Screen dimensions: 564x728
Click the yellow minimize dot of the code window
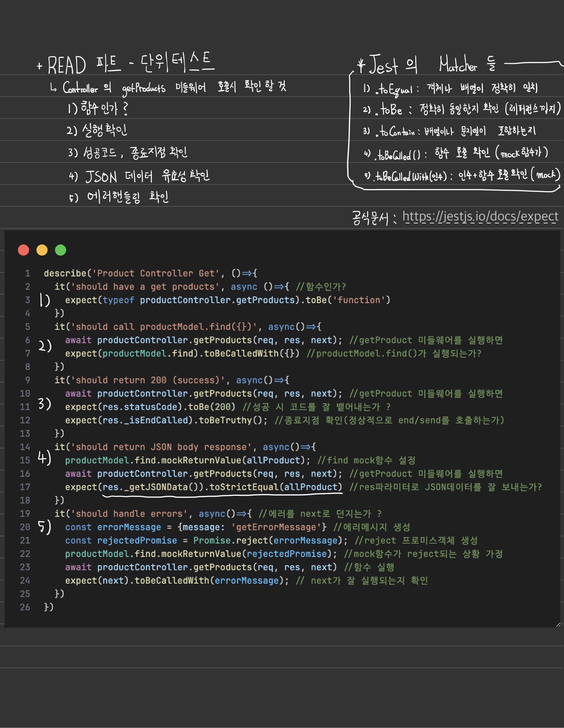coord(42,250)
